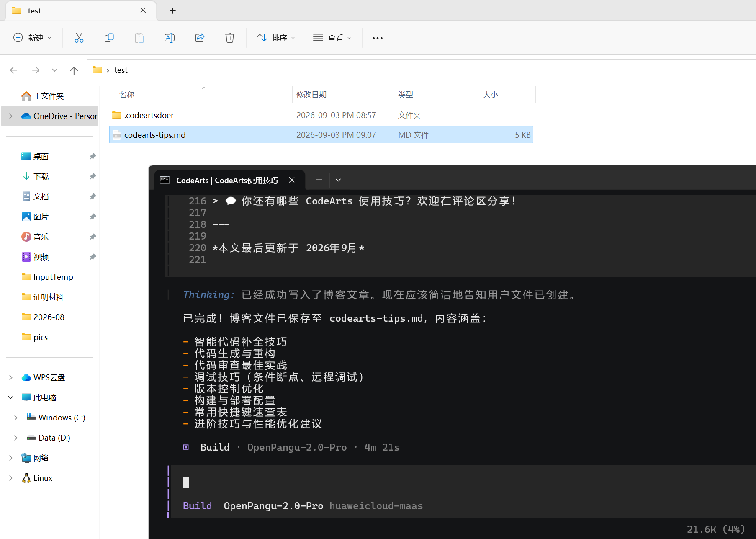Open the 查看 (View) dropdown
This screenshot has height=539, width=756.
332,38
